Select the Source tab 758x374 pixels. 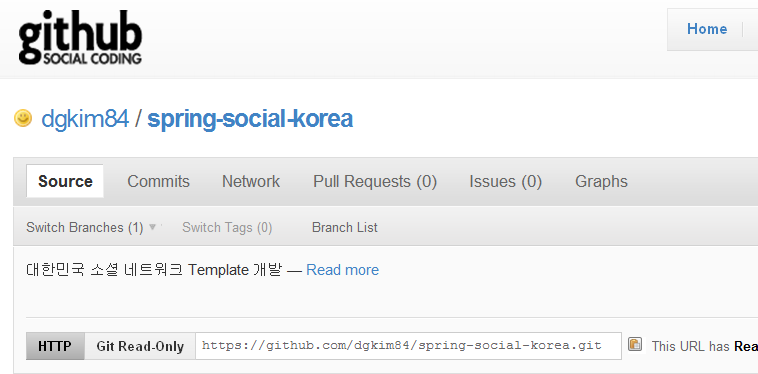(65, 181)
